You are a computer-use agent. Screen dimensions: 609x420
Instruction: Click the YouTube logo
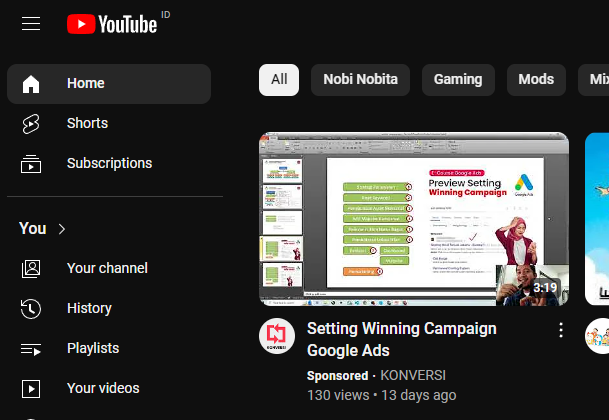pyautogui.click(x=112, y=24)
